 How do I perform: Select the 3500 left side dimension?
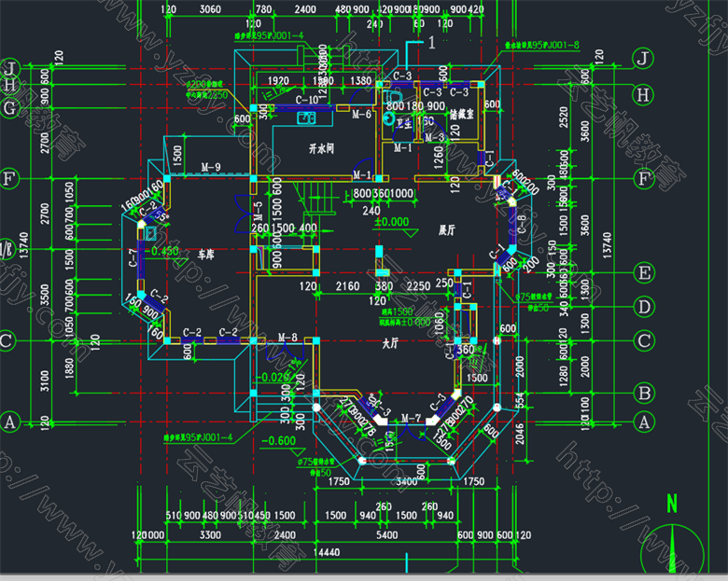[x=45, y=295]
